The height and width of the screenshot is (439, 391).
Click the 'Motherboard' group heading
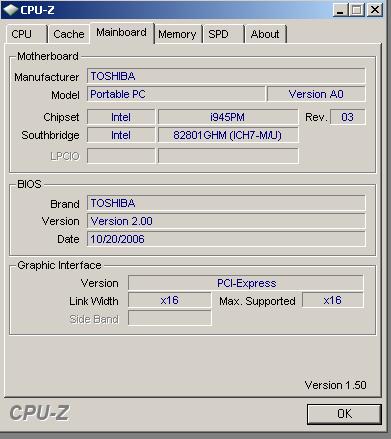tap(48, 56)
